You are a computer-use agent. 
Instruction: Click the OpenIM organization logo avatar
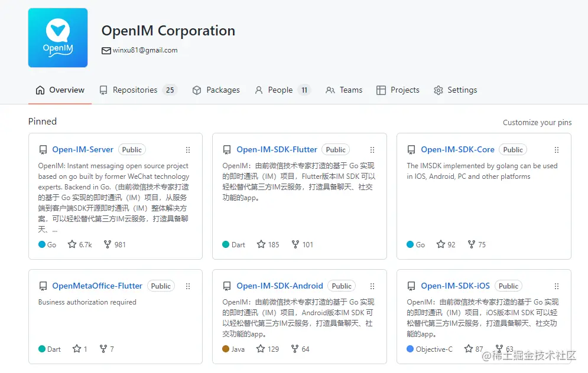point(58,38)
